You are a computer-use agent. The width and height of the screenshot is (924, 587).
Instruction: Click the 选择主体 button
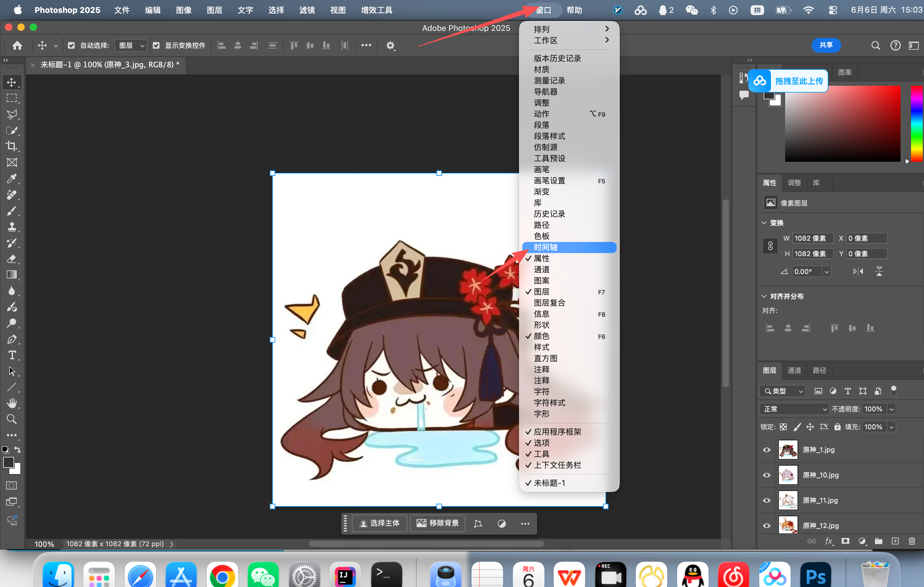tap(380, 523)
